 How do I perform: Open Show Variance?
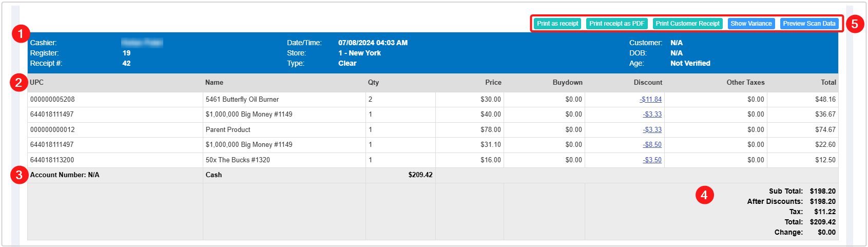[x=751, y=24]
